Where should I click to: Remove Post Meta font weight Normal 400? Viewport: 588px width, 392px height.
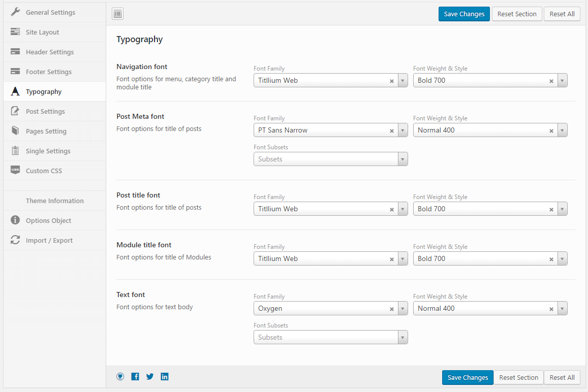click(x=551, y=130)
